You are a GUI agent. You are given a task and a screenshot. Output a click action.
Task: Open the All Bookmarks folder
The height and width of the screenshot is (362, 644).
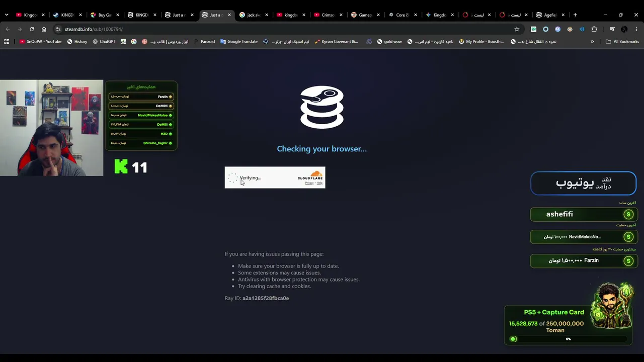622,42
